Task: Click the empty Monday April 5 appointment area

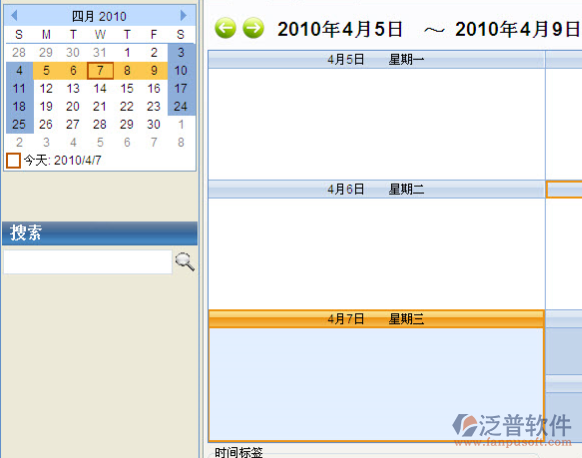Action: 376,124
